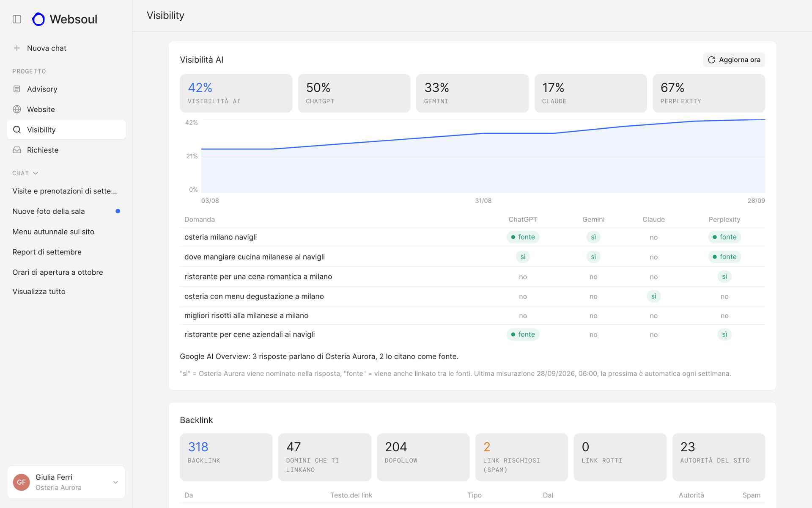Open chat Menu autunnale sul sito
This screenshot has height=508, width=812.
pos(66,232)
